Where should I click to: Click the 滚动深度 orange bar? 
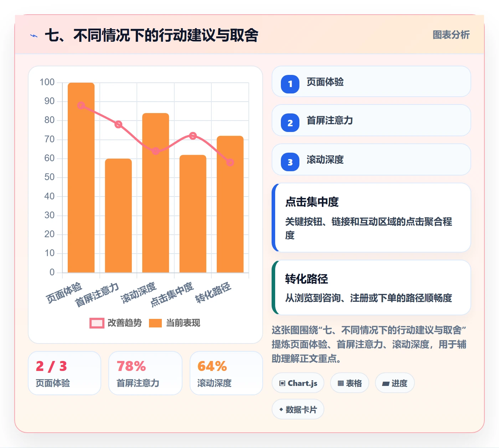point(156,193)
